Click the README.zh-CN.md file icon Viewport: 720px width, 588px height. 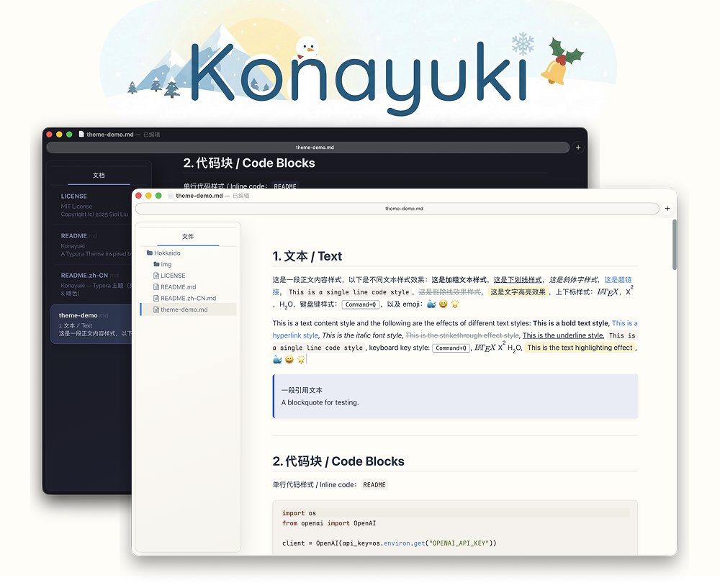coord(155,298)
